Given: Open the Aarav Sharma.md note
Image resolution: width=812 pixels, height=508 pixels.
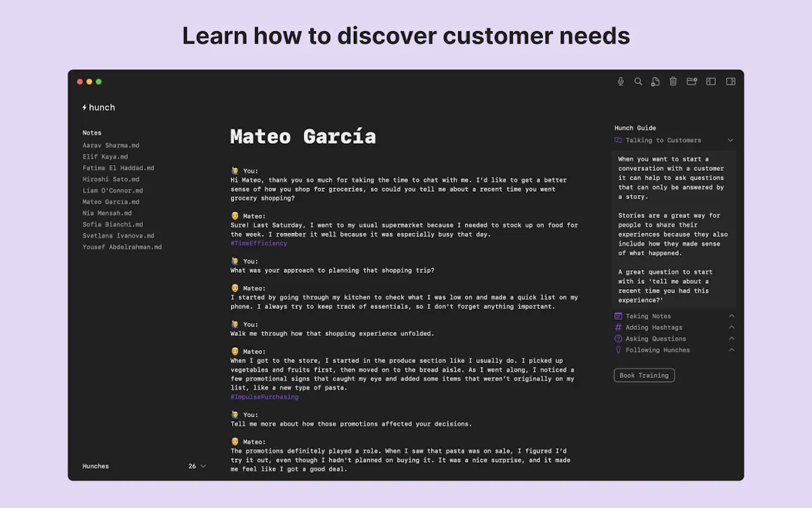Looking at the screenshot, I should tap(111, 146).
